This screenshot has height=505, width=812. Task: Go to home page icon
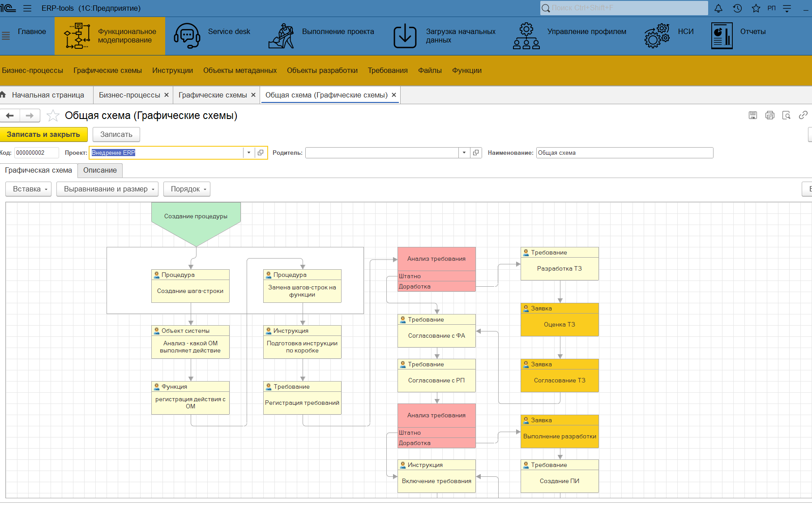click(4, 94)
